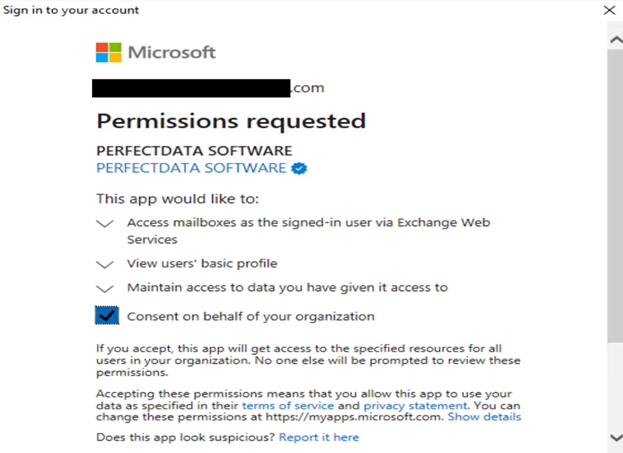The height and width of the screenshot is (453, 623).
Task: Expand Maintain access to data permission
Action: [x=105, y=288]
